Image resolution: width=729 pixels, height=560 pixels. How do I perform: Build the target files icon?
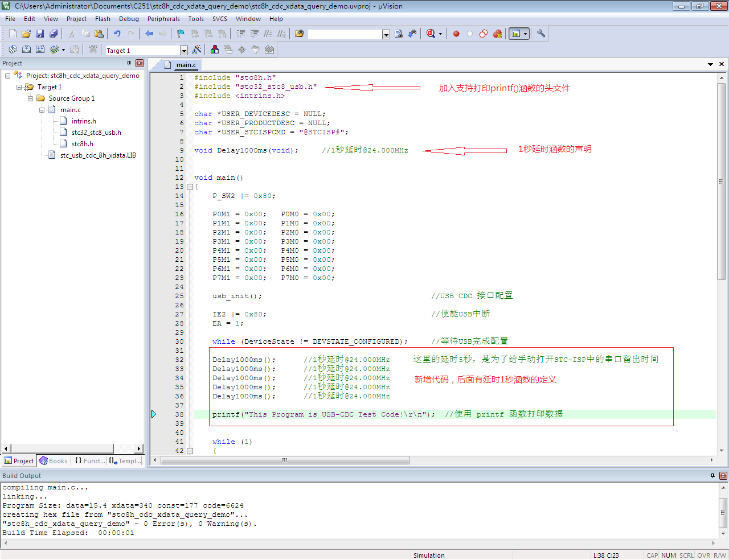point(26,50)
